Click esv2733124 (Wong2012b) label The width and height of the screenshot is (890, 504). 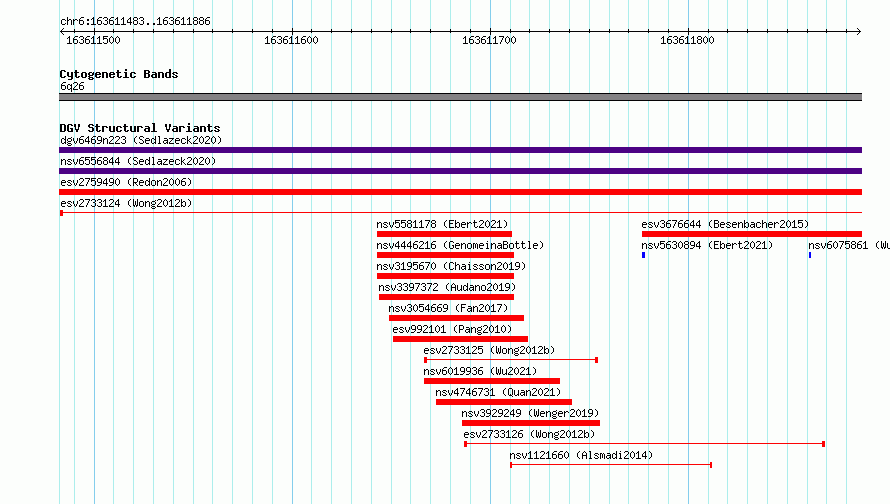tap(126, 203)
